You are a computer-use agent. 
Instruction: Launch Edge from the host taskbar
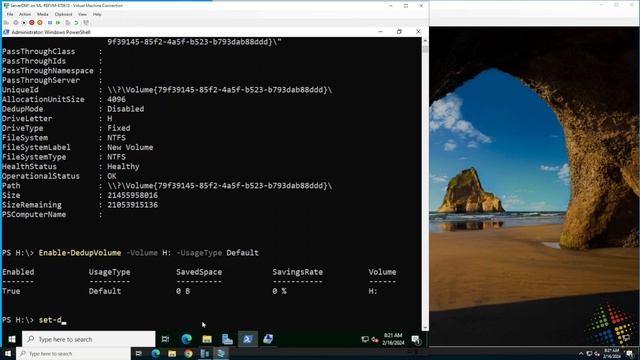pos(156,353)
